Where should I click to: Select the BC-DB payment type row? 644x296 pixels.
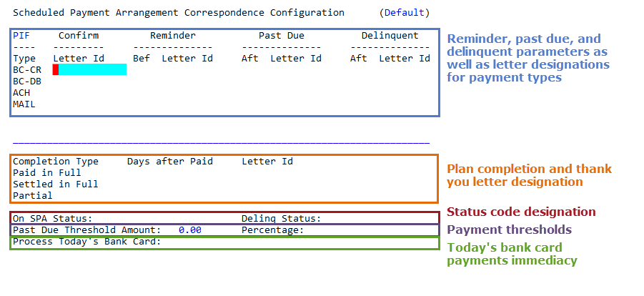pyautogui.click(x=27, y=82)
